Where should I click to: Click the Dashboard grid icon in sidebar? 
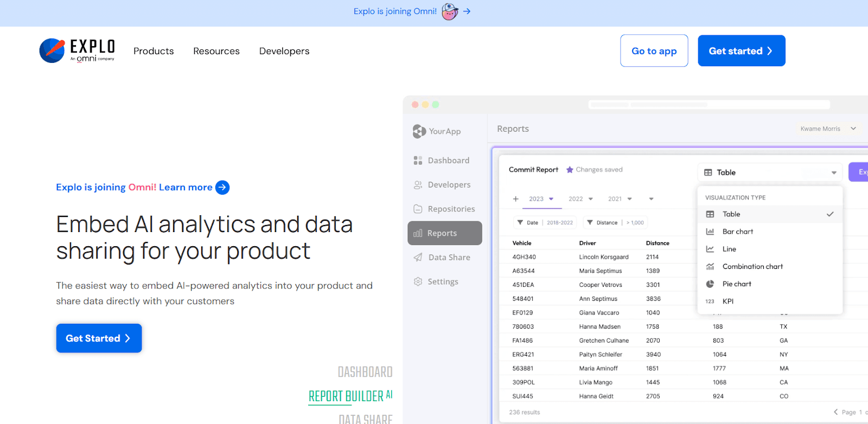418,160
